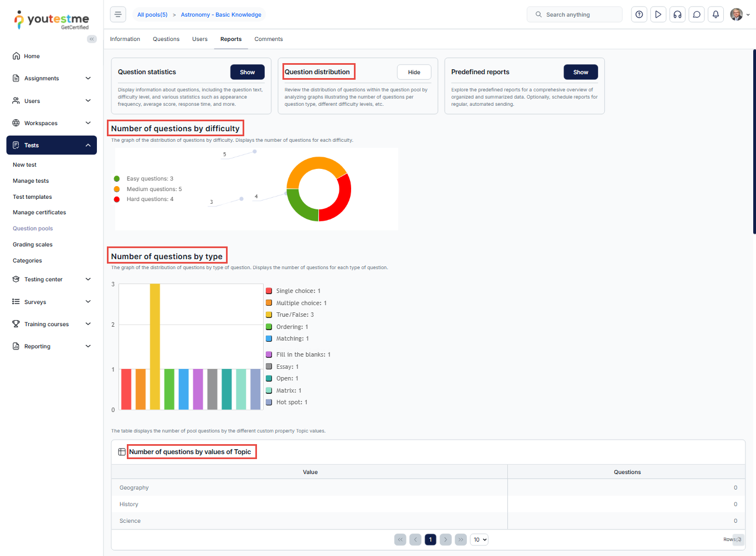756x556 pixels.
Task: Click the red Hard questions donut segment
Action: (x=340, y=200)
